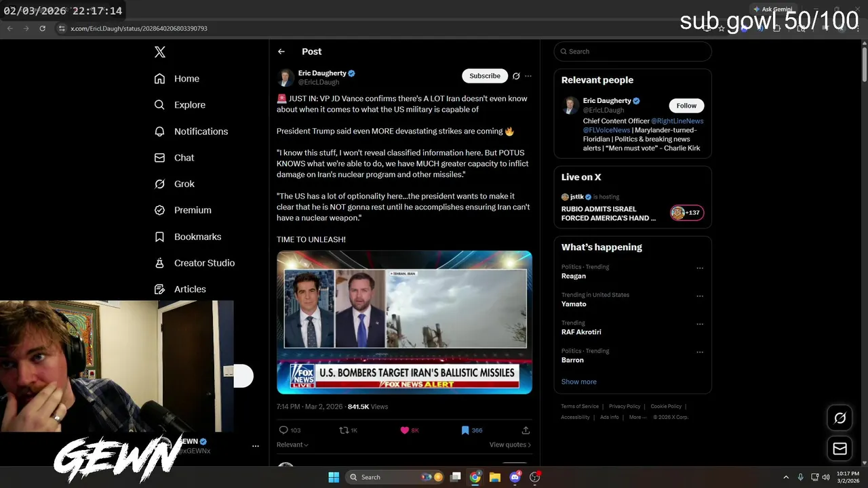
Task: Expand the More footer menu
Action: click(x=637, y=418)
